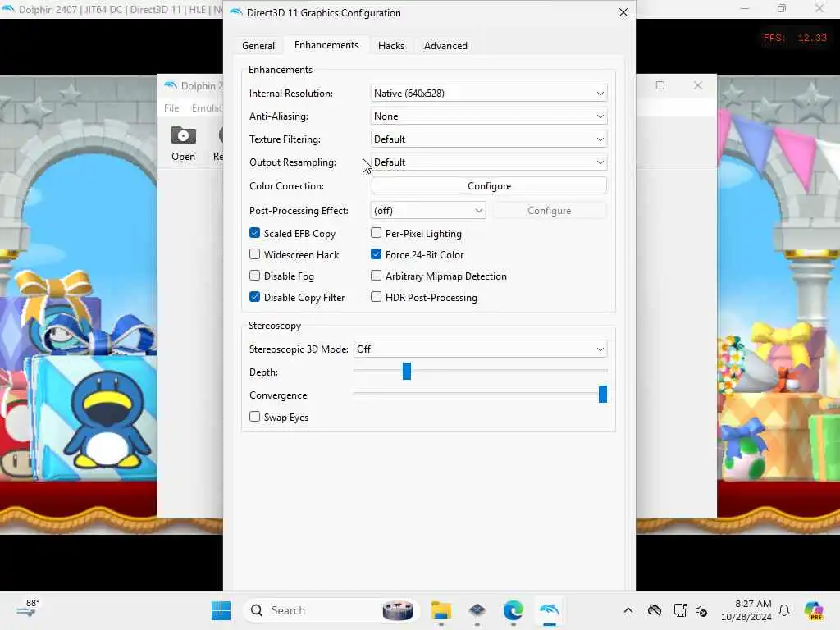Viewport: 840px width, 630px height.
Task: Click the cloud sync tray icon
Action: (655, 610)
